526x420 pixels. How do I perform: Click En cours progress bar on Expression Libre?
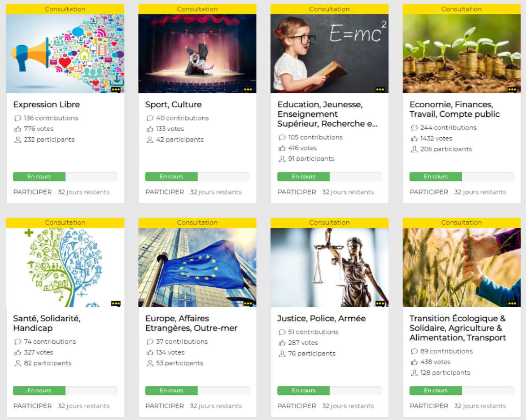coord(65,177)
